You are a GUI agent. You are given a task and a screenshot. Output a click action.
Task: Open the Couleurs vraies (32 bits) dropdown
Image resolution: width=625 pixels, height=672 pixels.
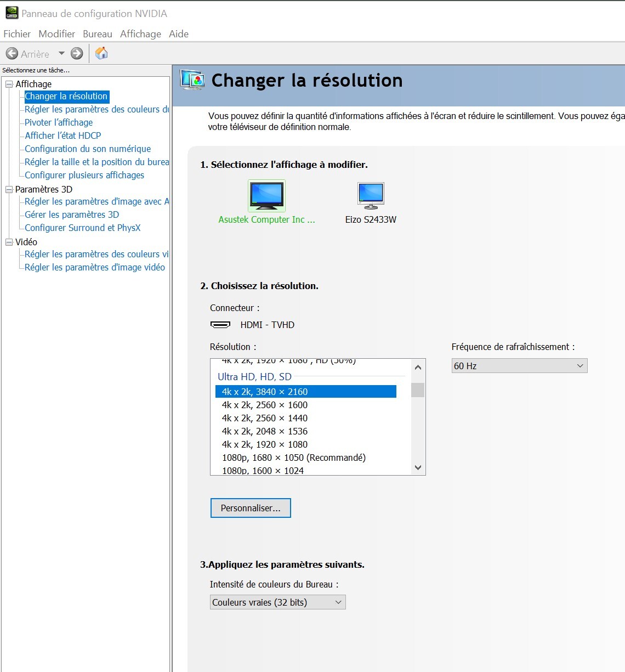[277, 602]
